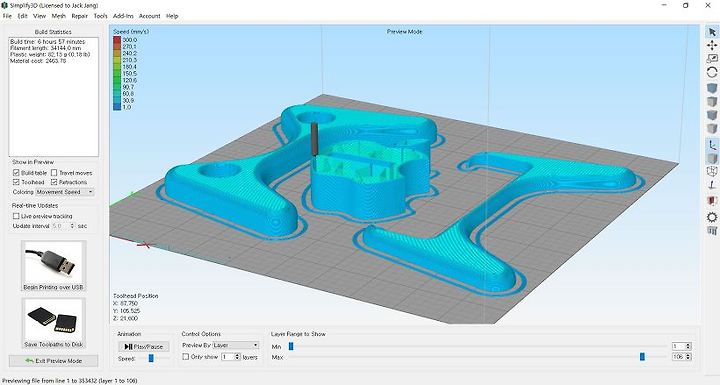Screen dimensions: 720x385
Task: Click the Max layer range slider handle
Action: click(x=642, y=357)
